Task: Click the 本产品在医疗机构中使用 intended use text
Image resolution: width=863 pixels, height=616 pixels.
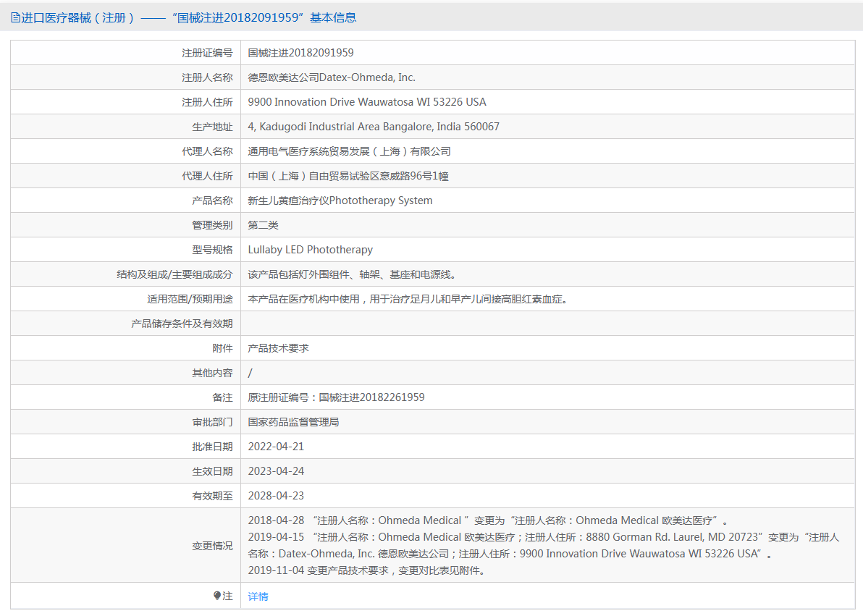Action: (408, 299)
